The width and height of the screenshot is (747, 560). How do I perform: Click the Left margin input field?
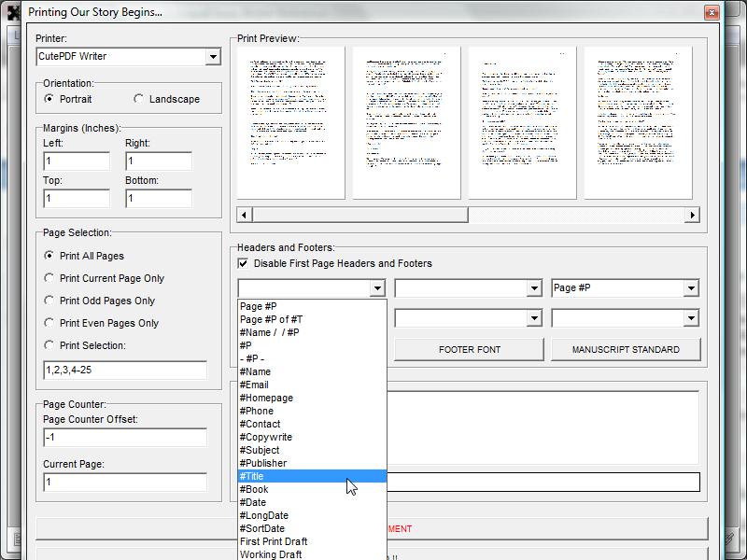(x=77, y=161)
